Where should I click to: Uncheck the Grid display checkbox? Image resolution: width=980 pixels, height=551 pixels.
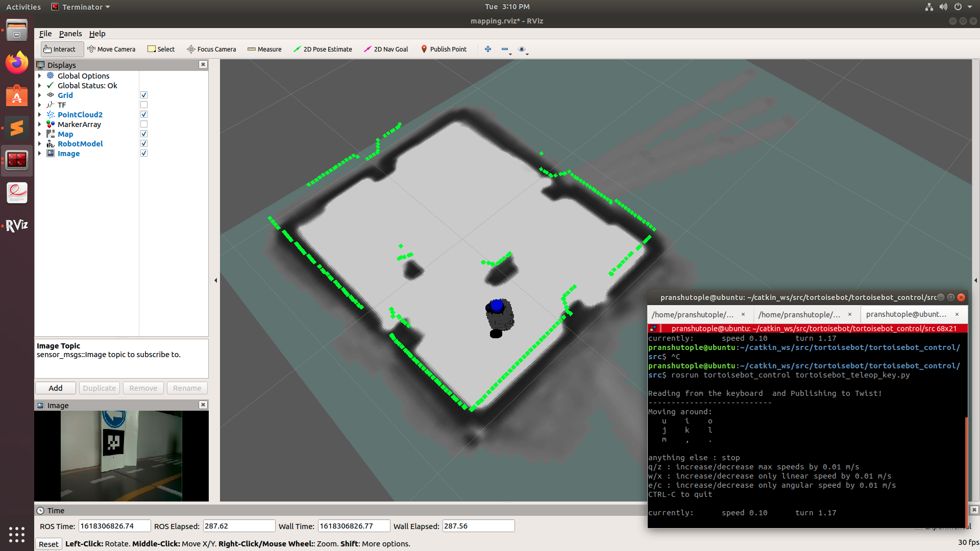click(144, 95)
